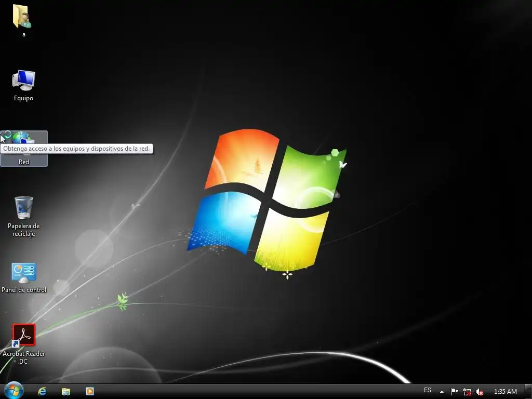Click the muted volume speaker icon
Image resolution: width=532 pixels, height=399 pixels.
[x=480, y=392]
